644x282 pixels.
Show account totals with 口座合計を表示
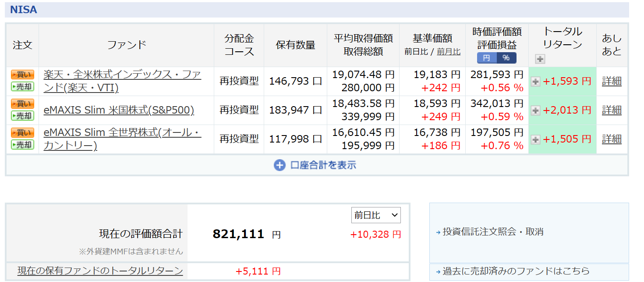[x=315, y=165]
